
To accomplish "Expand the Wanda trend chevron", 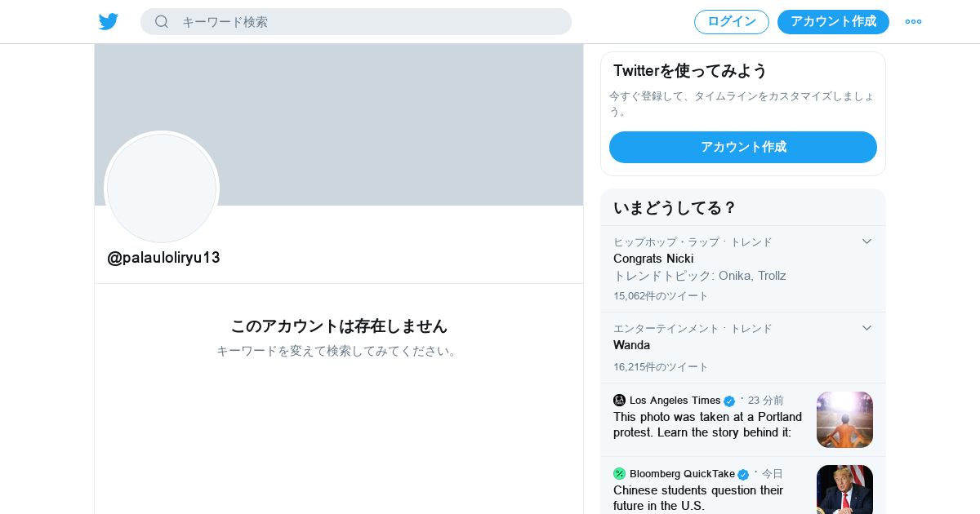I will tap(866, 328).
